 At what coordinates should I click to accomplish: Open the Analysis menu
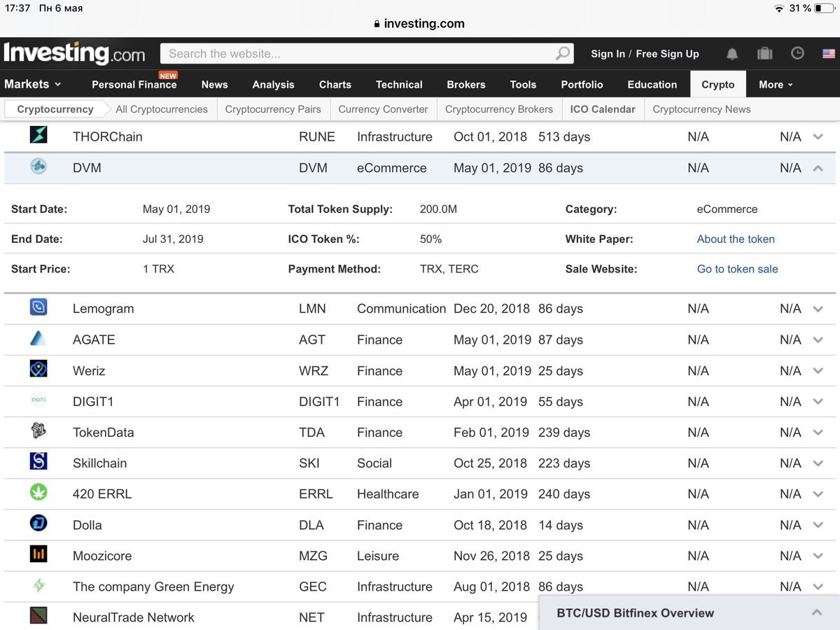pos(273,85)
